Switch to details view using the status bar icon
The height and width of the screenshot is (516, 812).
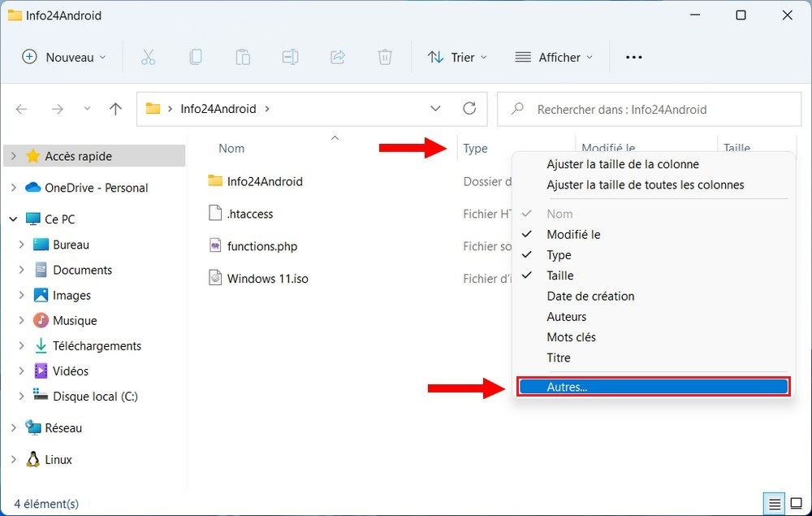click(x=774, y=504)
